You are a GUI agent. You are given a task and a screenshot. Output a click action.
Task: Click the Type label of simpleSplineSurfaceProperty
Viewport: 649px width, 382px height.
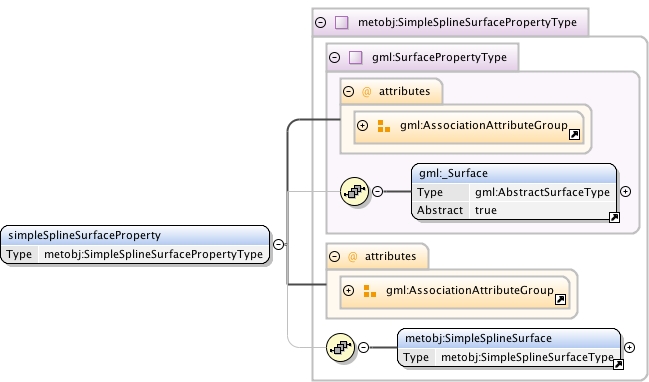(19, 254)
